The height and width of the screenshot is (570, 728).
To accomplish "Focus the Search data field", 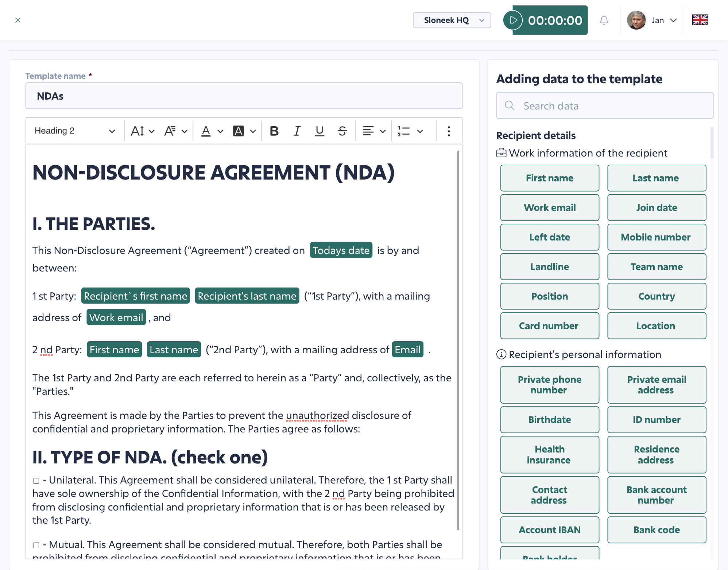I will [x=605, y=105].
